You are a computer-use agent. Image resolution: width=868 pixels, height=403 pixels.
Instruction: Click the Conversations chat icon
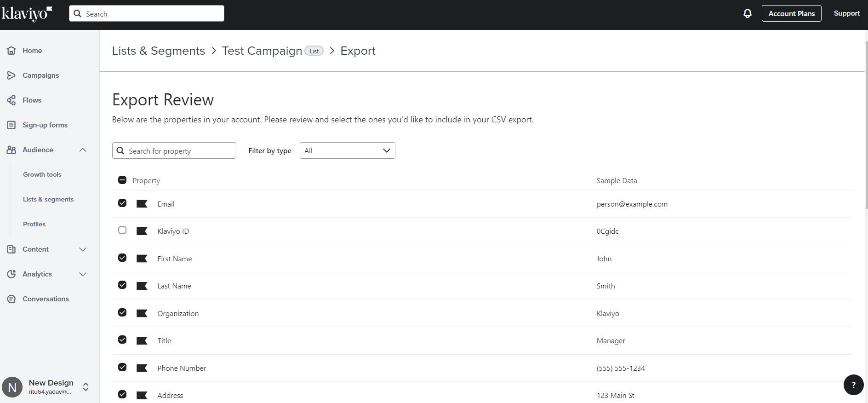pyautogui.click(x=11, y=299)
